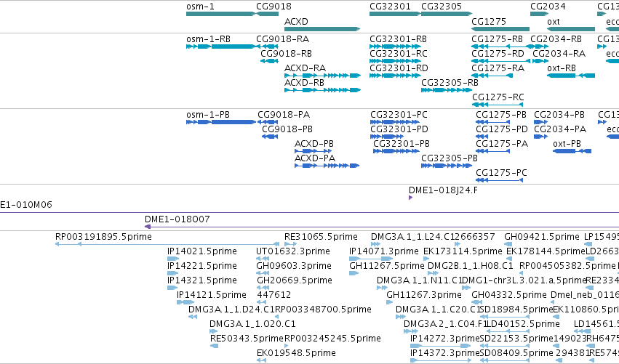Screen dimensions: 619x364
Task: Open the RP003191895.5prime EST label
Action: coord(103,237)
